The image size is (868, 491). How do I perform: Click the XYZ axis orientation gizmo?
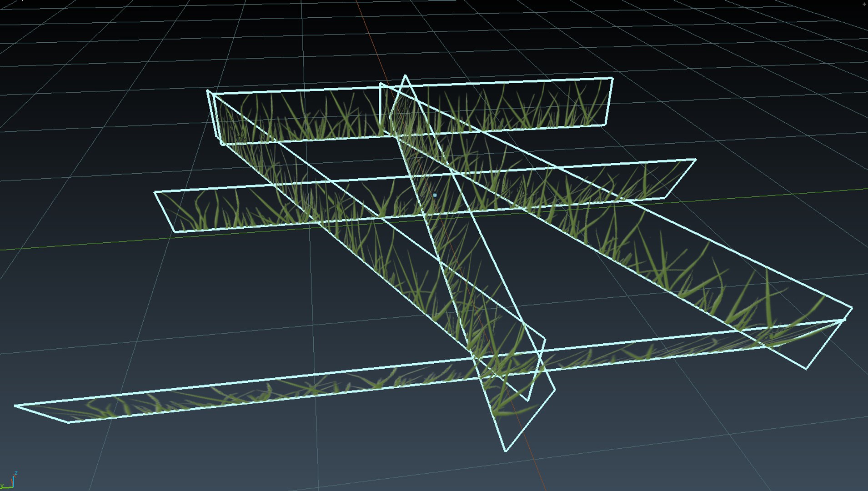(x=9, y=481)
